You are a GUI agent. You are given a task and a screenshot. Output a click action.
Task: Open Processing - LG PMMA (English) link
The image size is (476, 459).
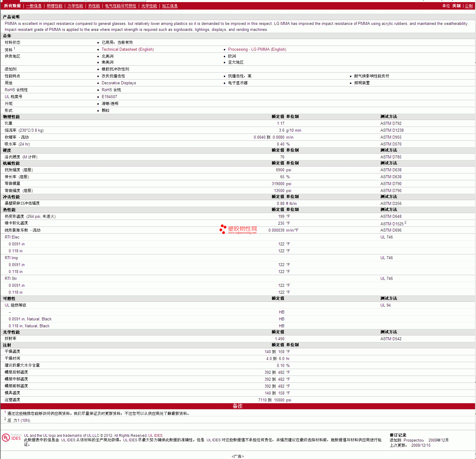pyautogui.click(x=257, y=49)
